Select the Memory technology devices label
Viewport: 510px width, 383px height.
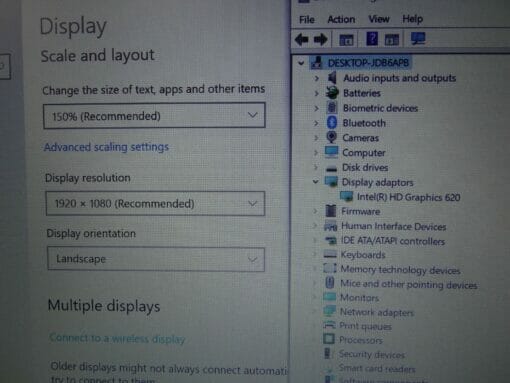click(x=400, y=270)
